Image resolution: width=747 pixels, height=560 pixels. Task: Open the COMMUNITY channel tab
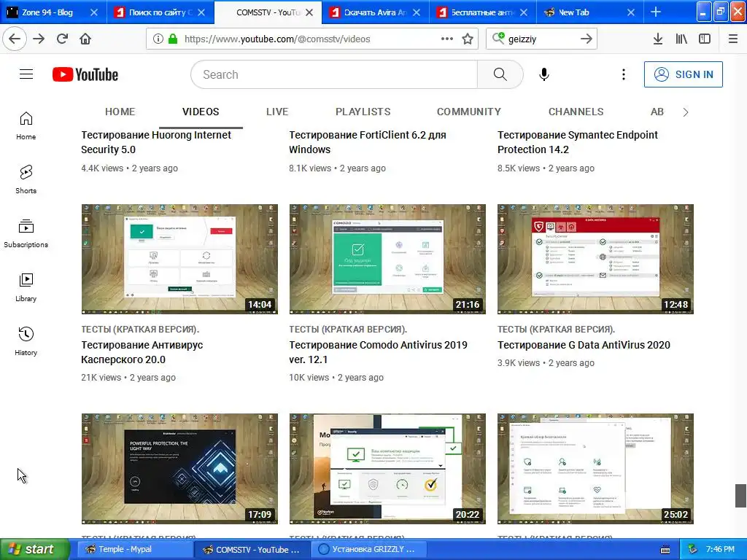coord(469,112)
